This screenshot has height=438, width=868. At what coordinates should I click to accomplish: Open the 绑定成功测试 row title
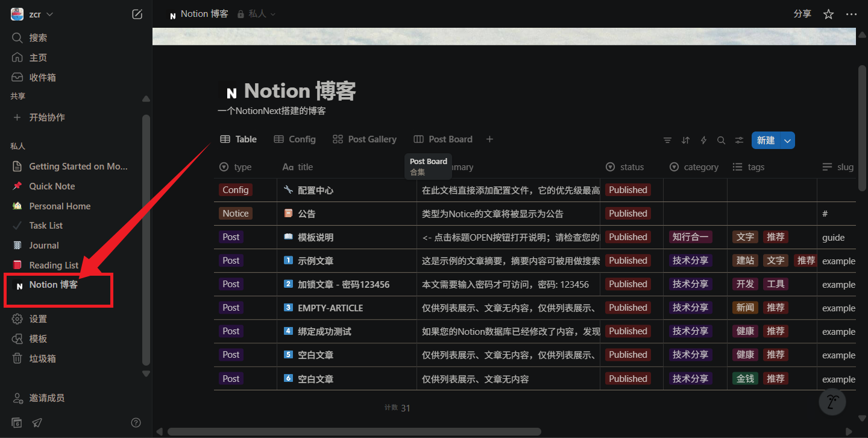[x=324, y=331]
